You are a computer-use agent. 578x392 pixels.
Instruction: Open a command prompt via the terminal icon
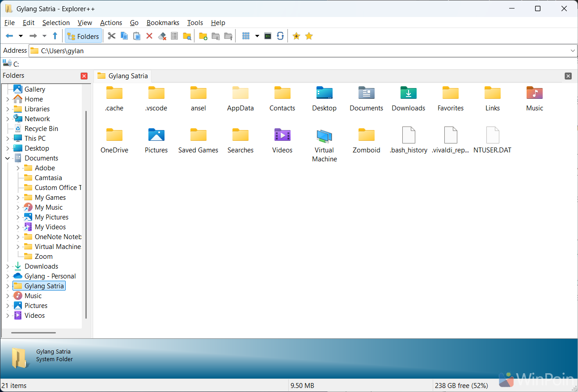268,36
